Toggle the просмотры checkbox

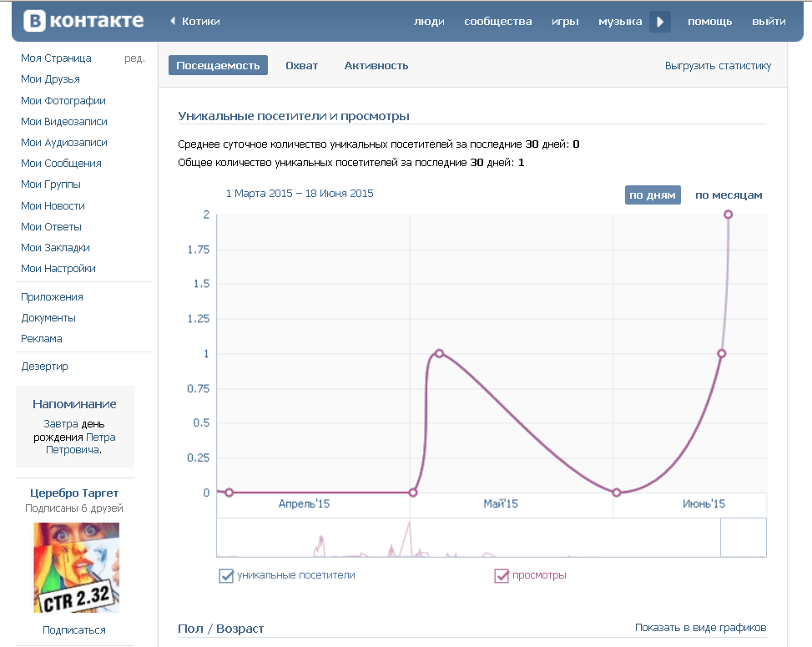pos(502,575)
